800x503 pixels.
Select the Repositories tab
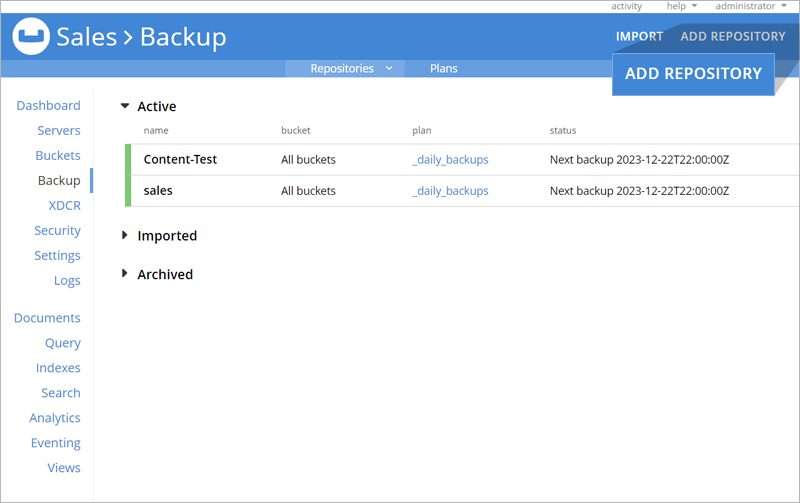tap(342, 68)
